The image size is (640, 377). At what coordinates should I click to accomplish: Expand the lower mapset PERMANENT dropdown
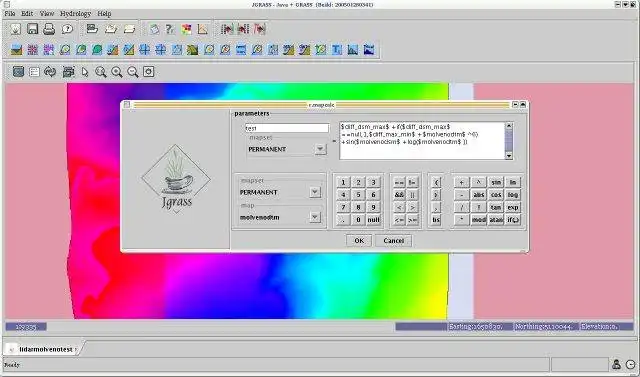coord(315,192)
